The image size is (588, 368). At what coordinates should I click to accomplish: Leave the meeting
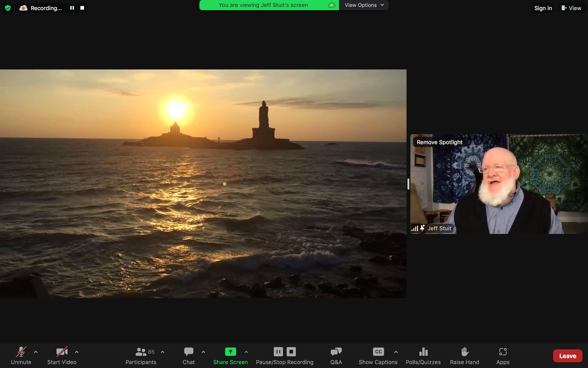pyautogui.click(x=567, y=356)
